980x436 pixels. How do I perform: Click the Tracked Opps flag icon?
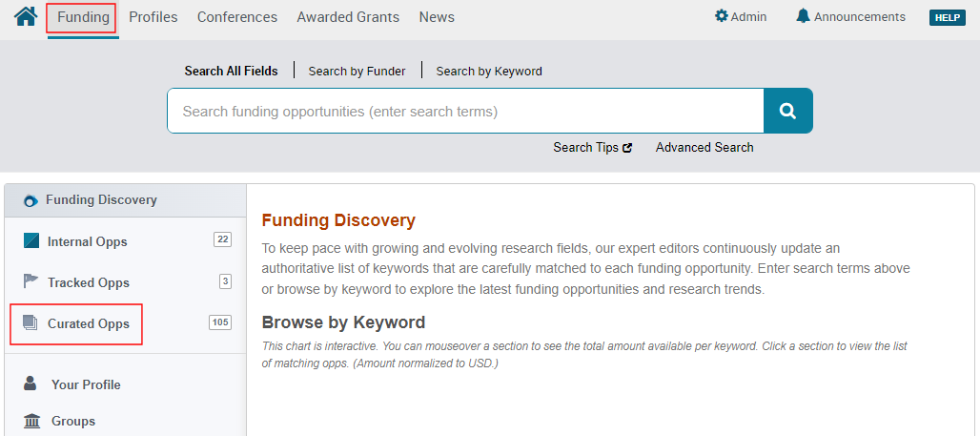click(x=31, y=281)
